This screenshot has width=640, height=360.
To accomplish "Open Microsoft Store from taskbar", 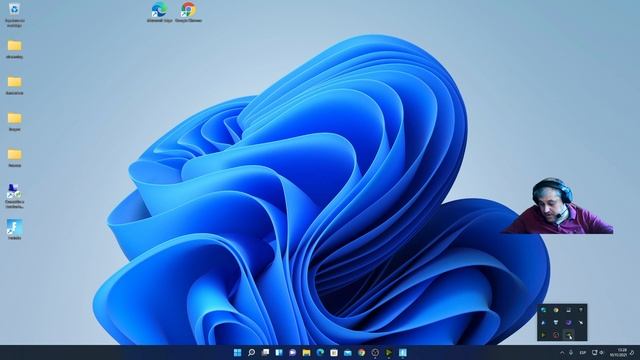I will [334, 352].
